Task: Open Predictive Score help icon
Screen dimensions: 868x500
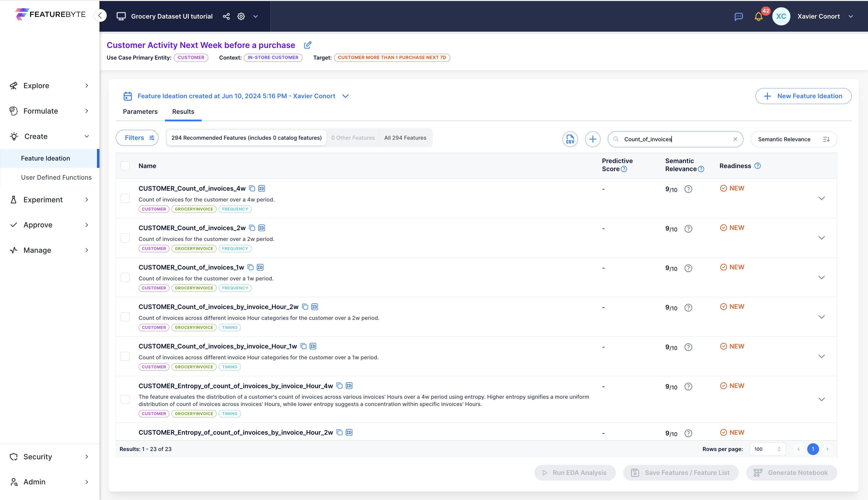Action: (x=624, y=169)
